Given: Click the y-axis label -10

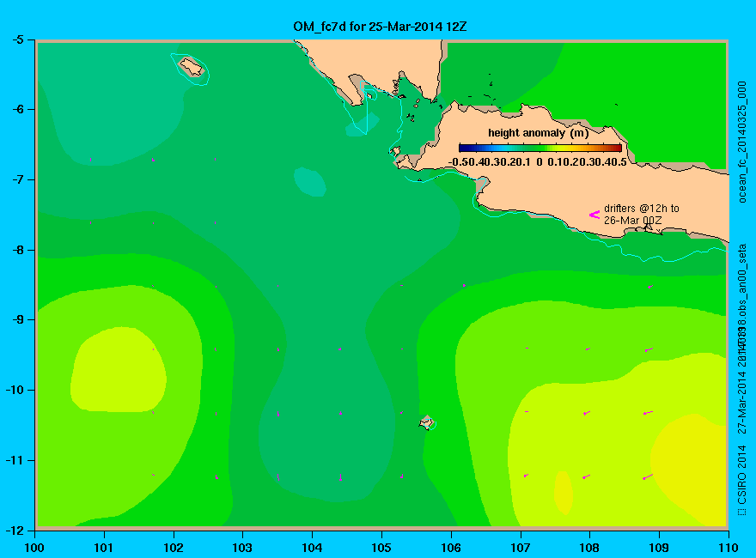Looking at the screenshot, I should 15,390.
